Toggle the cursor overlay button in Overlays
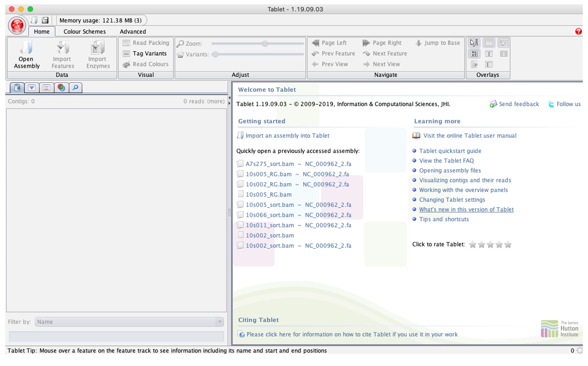Screen dimensions: 588x366 click(x=474, y=43)
